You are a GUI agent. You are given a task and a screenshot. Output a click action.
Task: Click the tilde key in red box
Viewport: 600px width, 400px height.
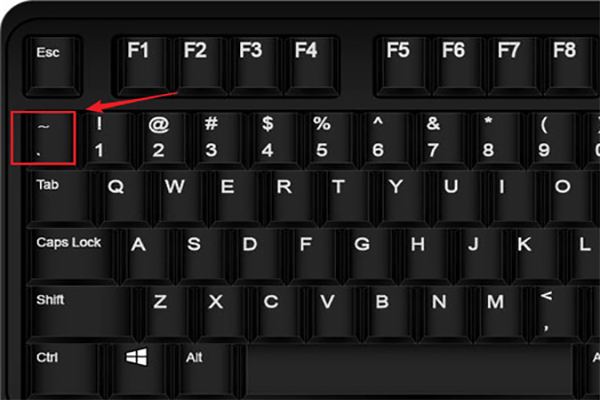pos(43,138)
